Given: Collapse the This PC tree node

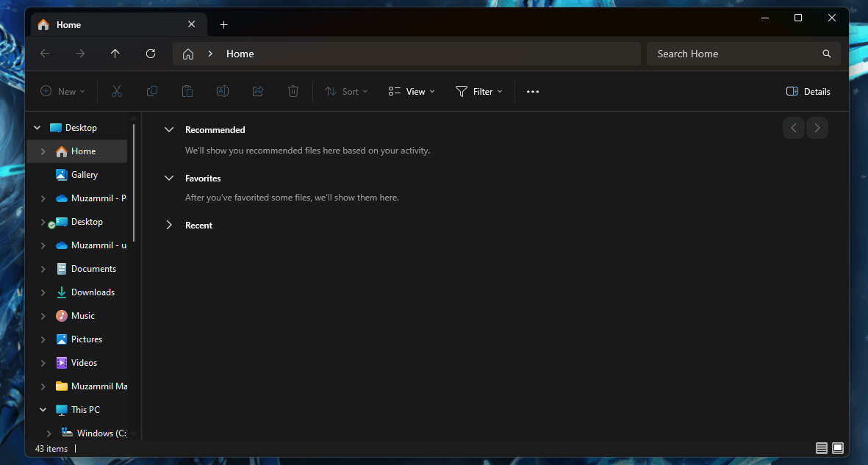Looking at the screenshot, I should (x=43, y=410).
